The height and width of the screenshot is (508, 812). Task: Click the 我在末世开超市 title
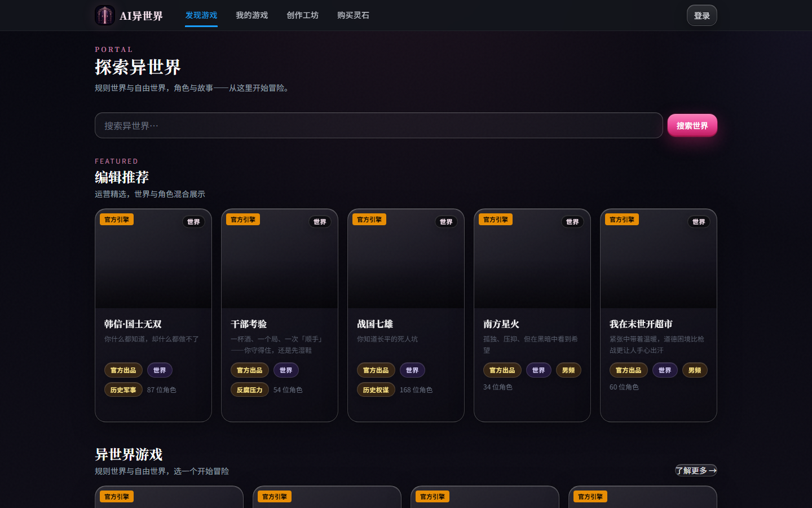(641, 324)
